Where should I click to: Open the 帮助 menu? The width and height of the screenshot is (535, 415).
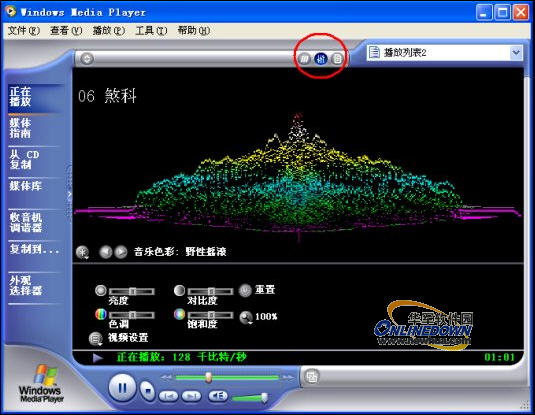tap(193, 31)
